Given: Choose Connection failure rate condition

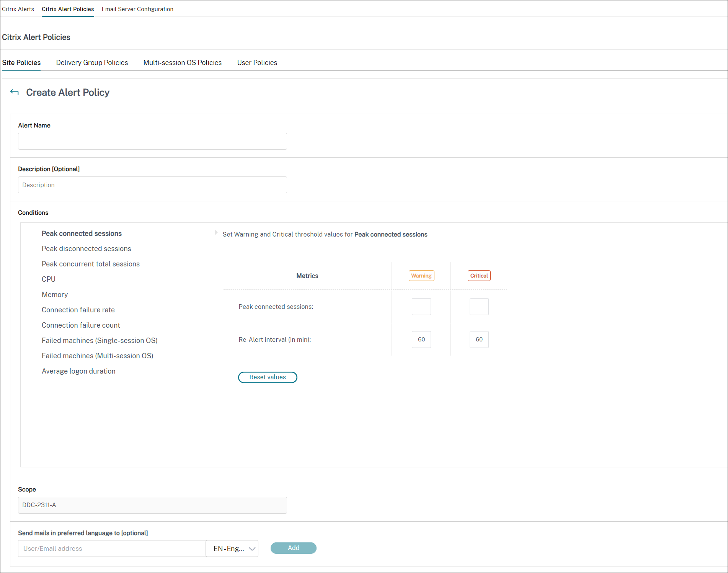Looking at the screenshot, I should [78, 310].
